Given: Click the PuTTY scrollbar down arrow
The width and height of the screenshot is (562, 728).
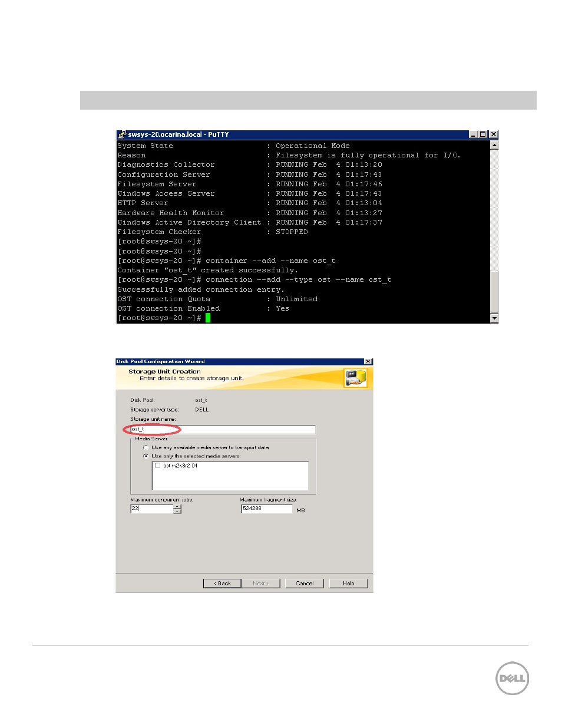Looking at the screenshot, I should coord(494,318).
